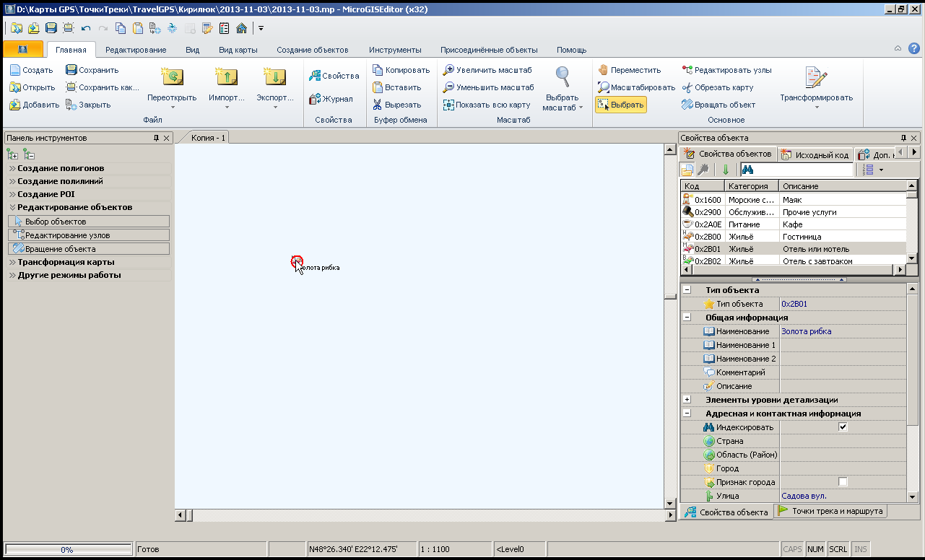Click the Наименование value field Золота рибка
This screenshot has width=925, height=560.
tap(841, 331)
